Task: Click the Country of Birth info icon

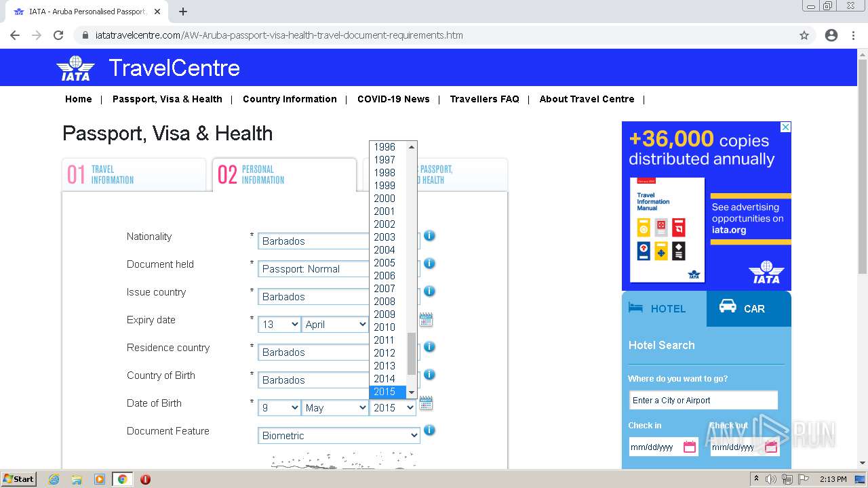Action: (429, 375)
